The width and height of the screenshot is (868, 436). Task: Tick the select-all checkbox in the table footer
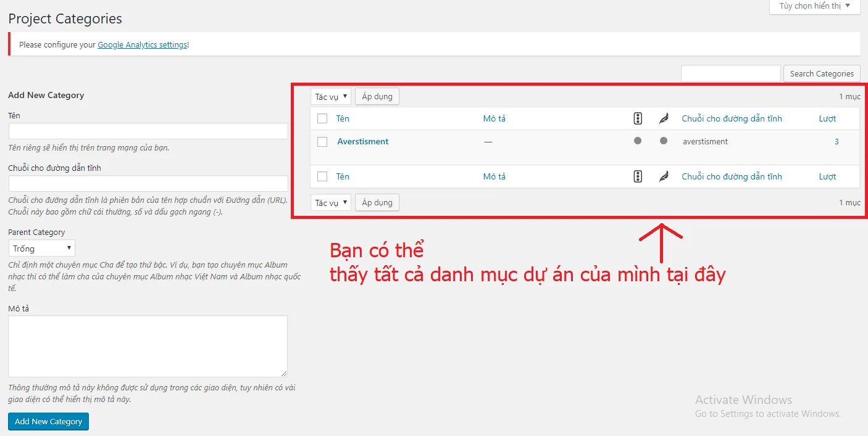[322, 176]
